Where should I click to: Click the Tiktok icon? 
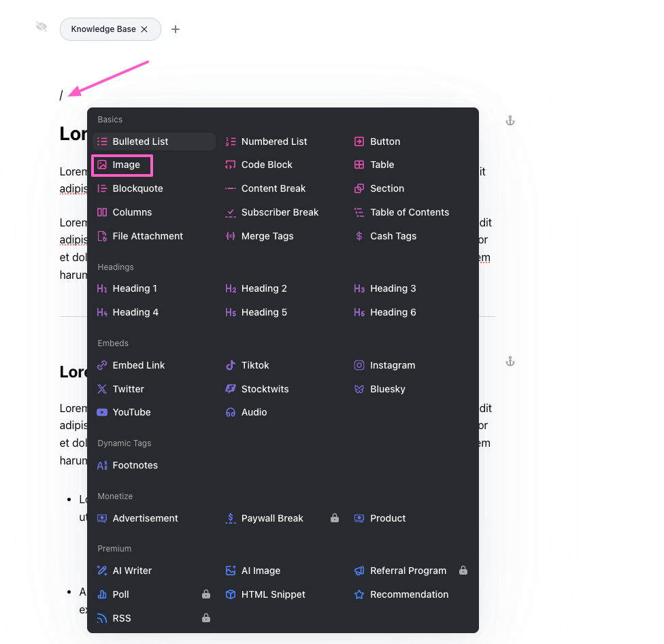[x=231, y=365]
